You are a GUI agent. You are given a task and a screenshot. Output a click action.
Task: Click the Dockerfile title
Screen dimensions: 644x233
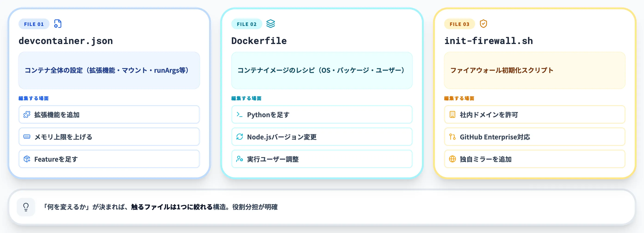coord(259,41)
